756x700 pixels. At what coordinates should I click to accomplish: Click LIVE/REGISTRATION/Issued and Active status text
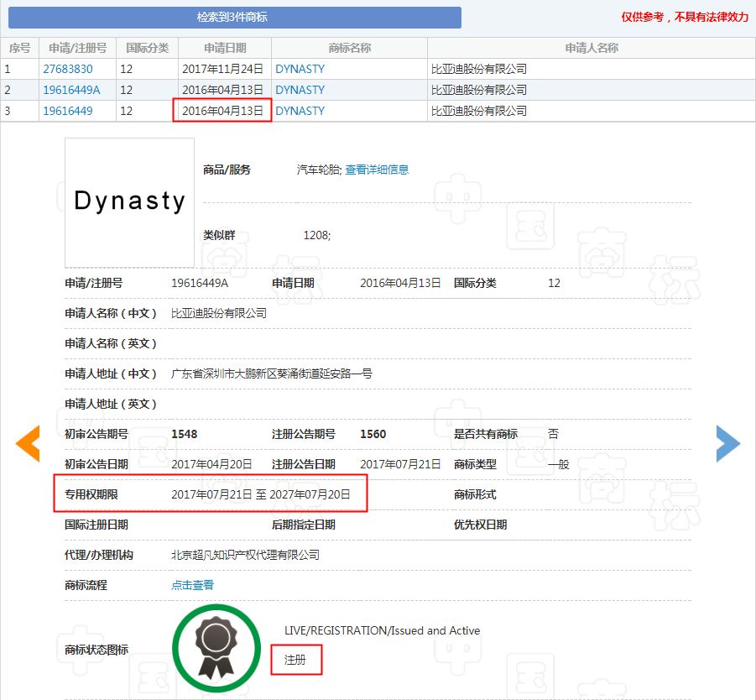tap(383, 630)
